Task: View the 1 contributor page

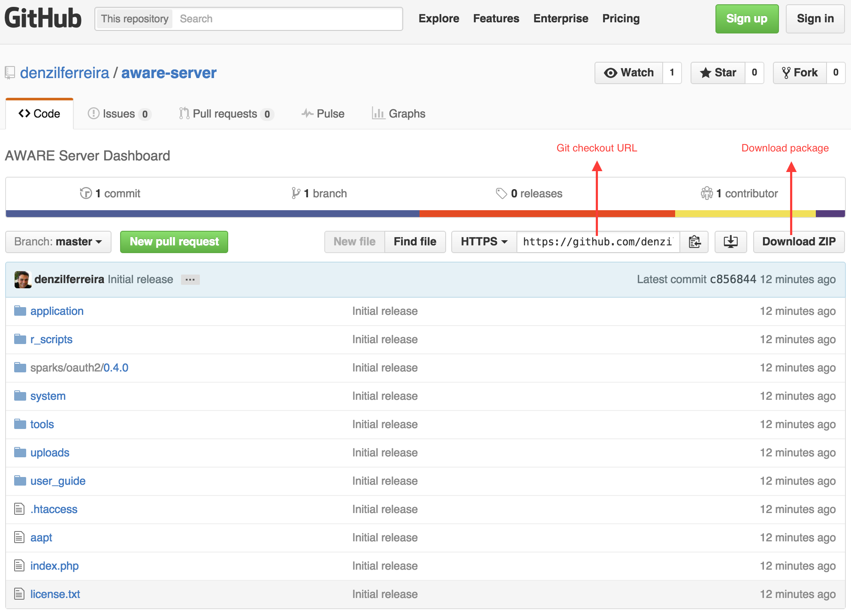Action: tap(739, 193)
